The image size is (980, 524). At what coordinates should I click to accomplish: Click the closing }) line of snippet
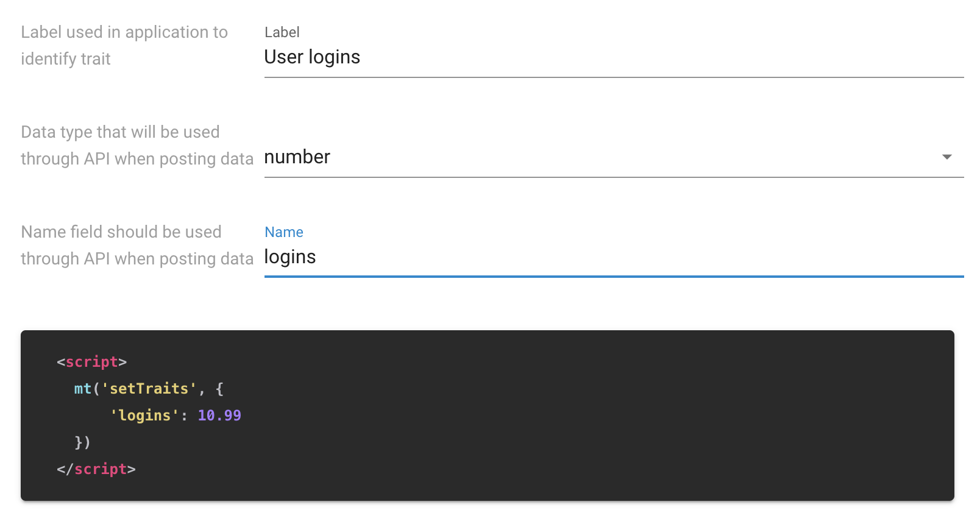click(83, 442)
